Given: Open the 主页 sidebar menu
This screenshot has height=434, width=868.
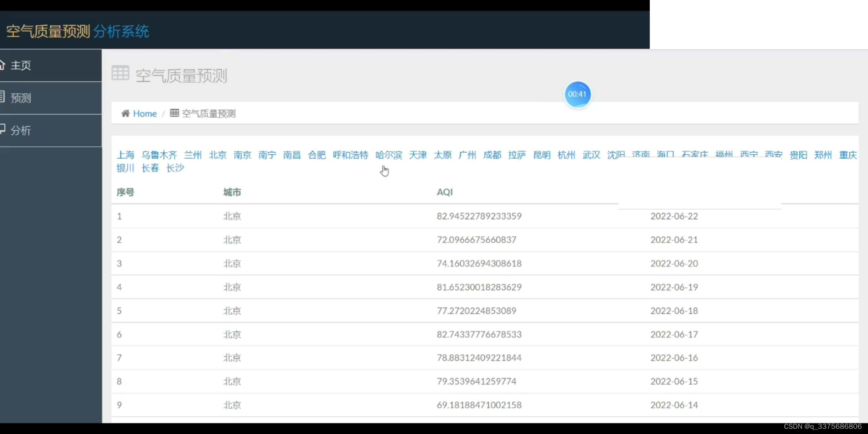Looking at the screenshot, I should pyautogui.click(x=21, y=66).
